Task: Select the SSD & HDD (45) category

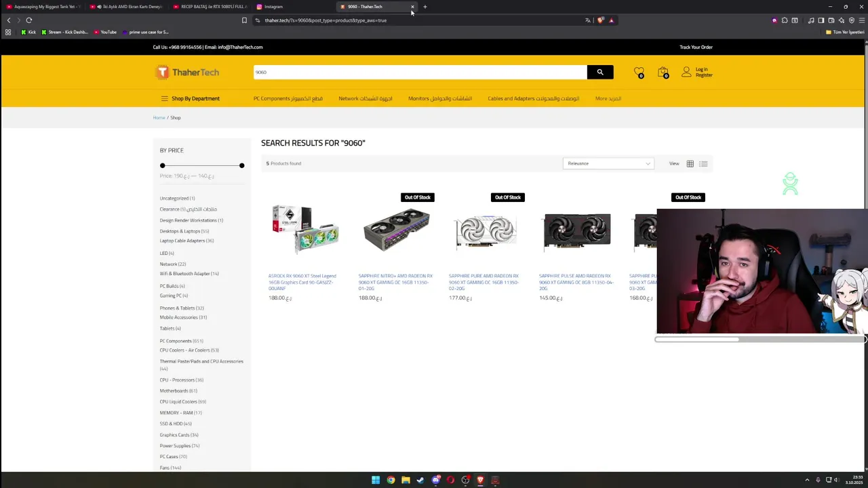Action: point(176,424)
